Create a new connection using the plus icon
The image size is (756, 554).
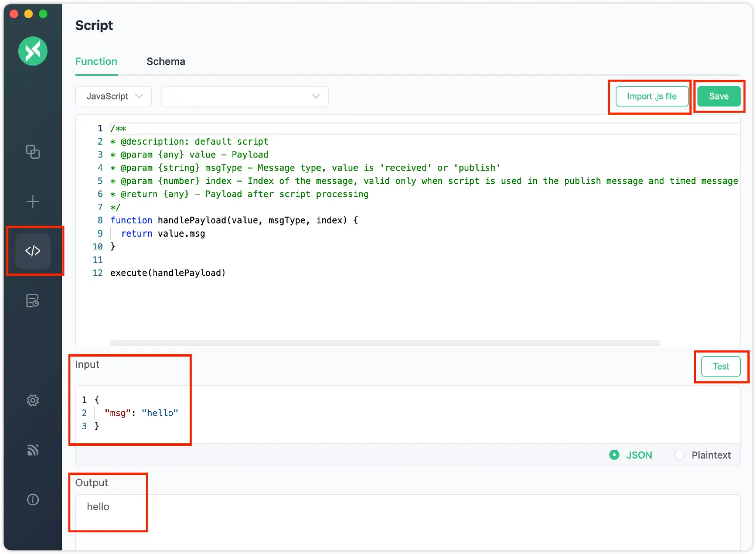point(32,201)
